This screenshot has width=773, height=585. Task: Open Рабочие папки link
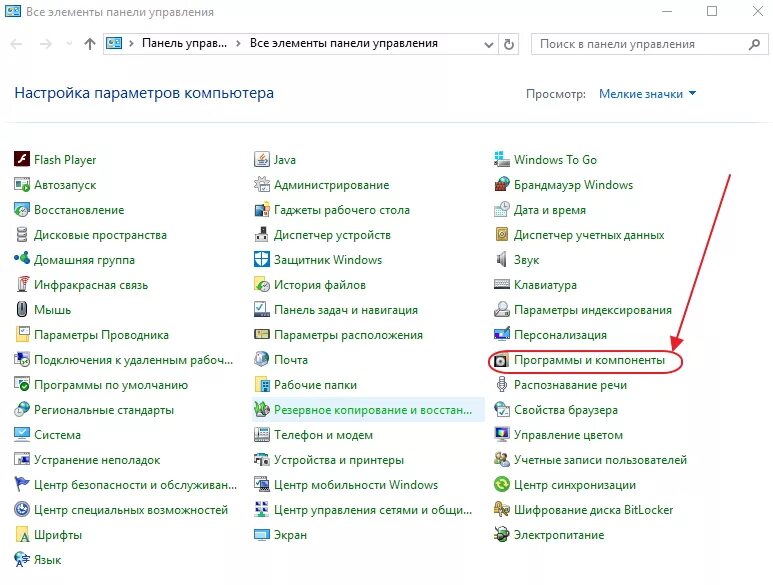315,385
